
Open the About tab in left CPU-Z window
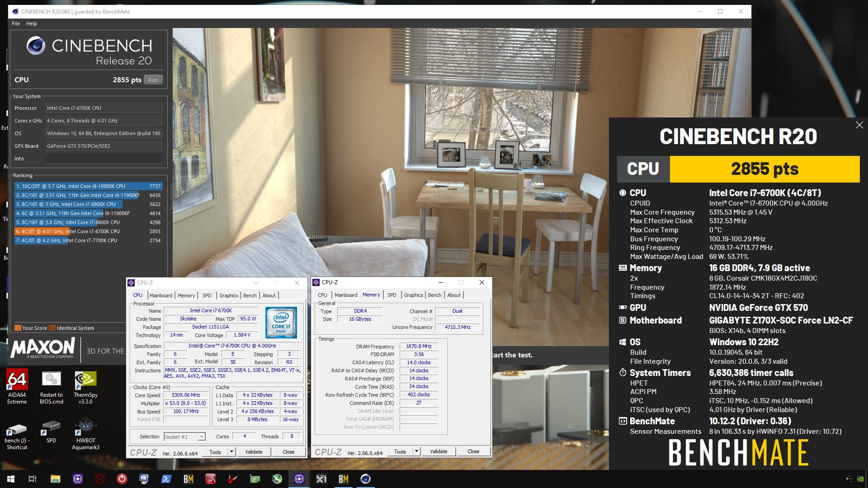pos(269,296)
